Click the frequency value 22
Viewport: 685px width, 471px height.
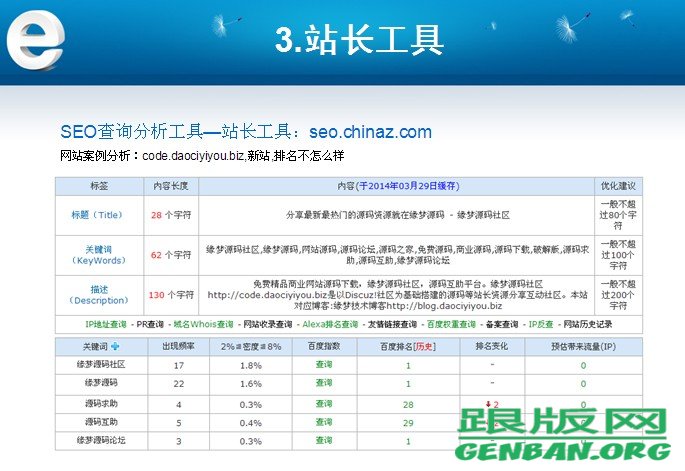[179, 384]
